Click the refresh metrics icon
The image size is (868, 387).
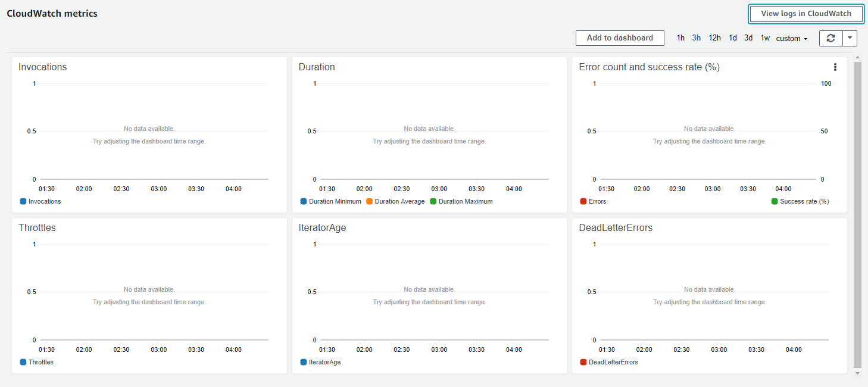(830, 38)
